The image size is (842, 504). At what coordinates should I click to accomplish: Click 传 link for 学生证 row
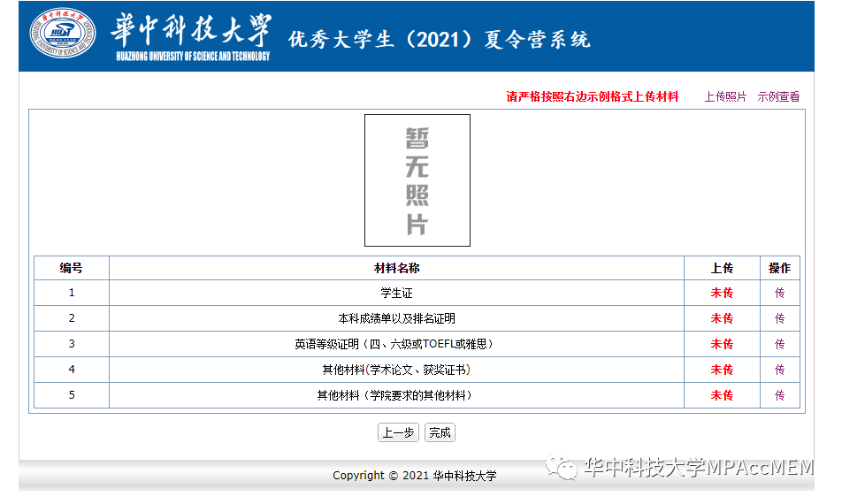tap(780, 293)
